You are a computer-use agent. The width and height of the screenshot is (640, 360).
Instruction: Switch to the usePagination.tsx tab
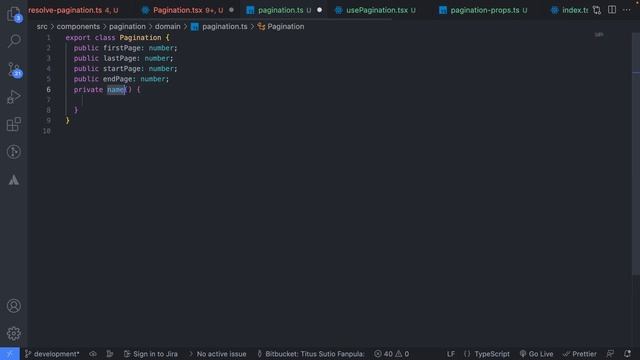coord(377,10)
